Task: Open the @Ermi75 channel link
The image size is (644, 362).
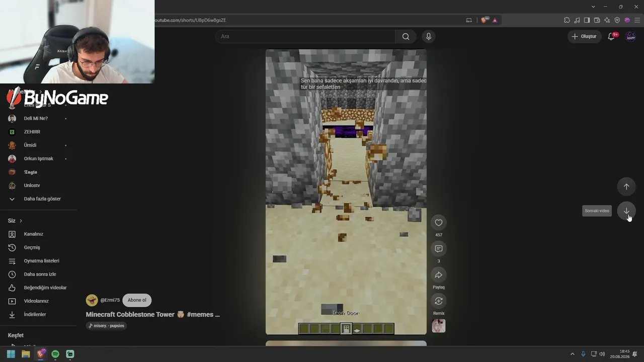Action: tap(110, 300)
